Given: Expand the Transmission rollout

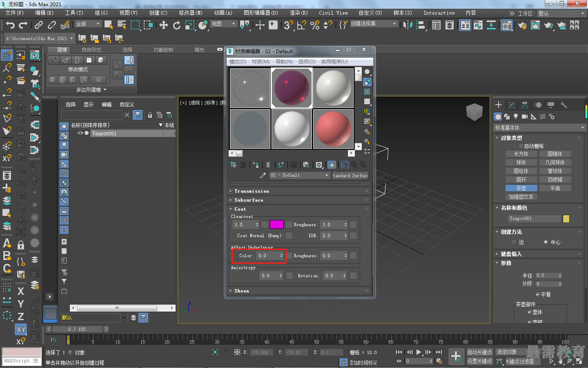Looking at the screenshot, I should tap(299, 191).
